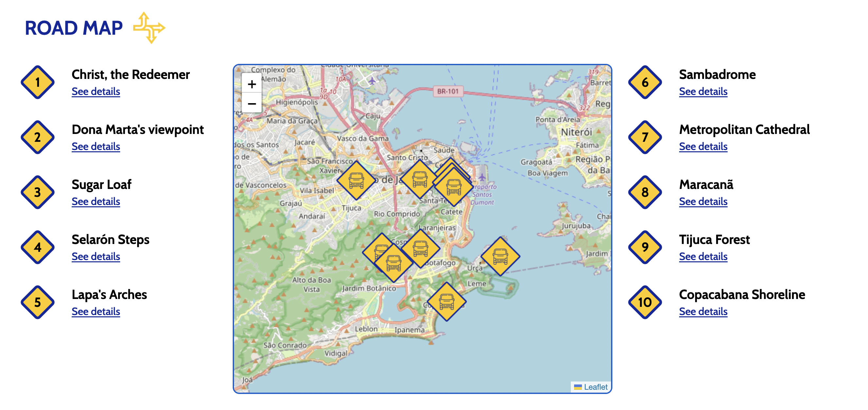The height and width of the screenshot is (410, 868).
Task: Click the bus marker near Vila Isabel
Action: (x=356, y=180)
